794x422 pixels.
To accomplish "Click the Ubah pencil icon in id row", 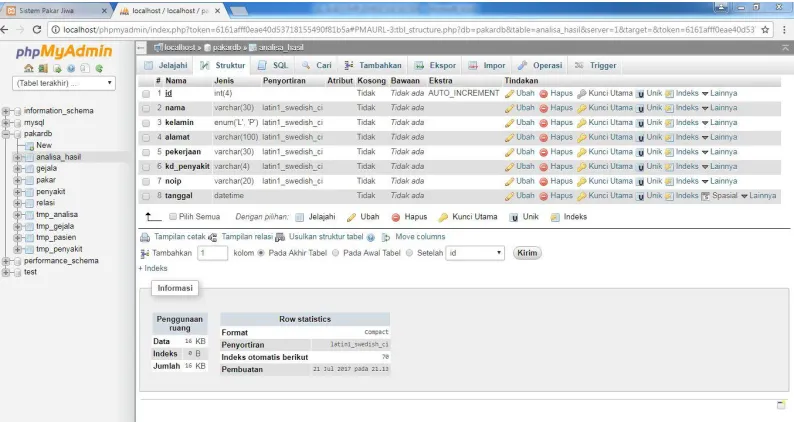I will pyautogui.click(x=509, y=94).
